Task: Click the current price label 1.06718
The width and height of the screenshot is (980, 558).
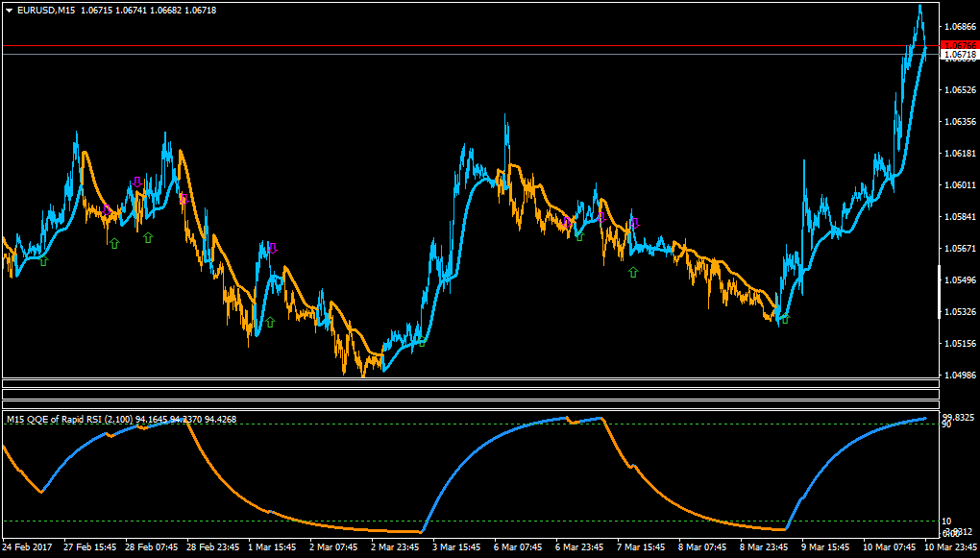Action: [x=959, y=55]
